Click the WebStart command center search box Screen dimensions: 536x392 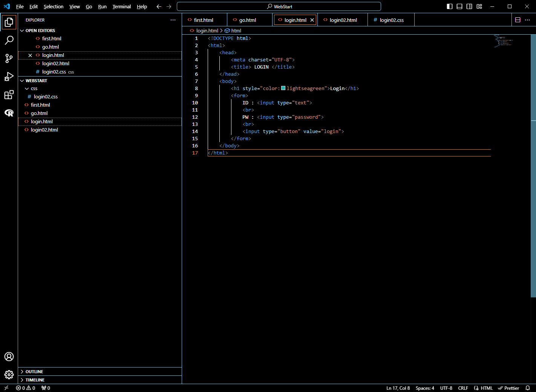279,6
